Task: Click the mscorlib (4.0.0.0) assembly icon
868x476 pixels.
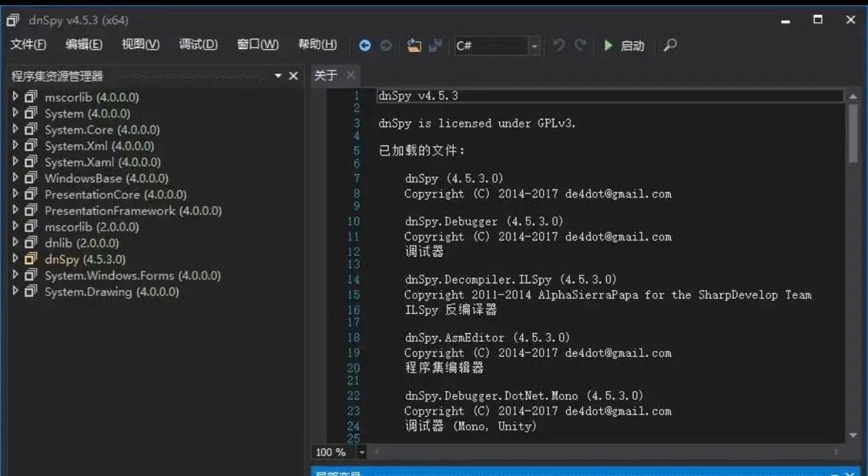Action: [x=31, y=97]
